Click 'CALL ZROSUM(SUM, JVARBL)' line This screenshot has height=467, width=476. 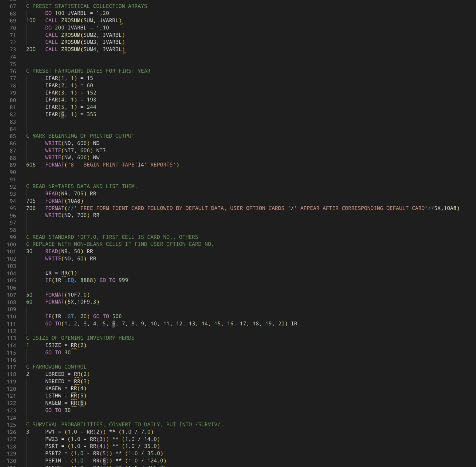point(83,20)
